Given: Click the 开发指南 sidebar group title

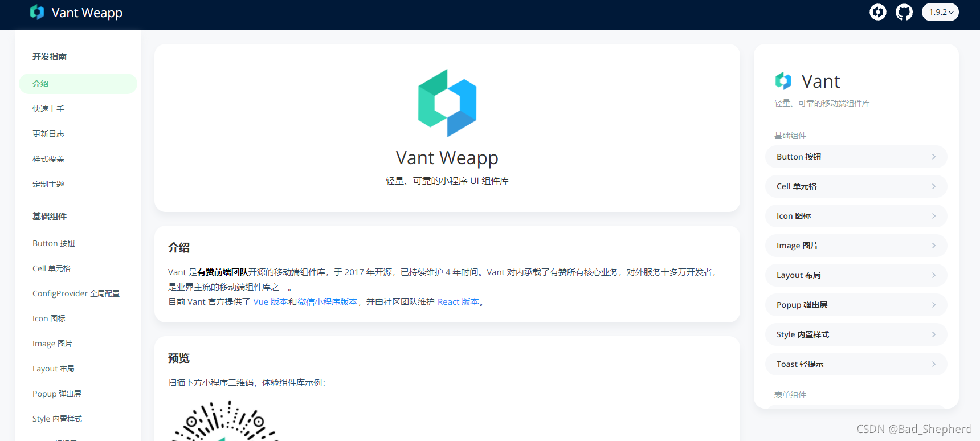Looking at the screenshot, I should pyautogui.click(x=50, y=56).
